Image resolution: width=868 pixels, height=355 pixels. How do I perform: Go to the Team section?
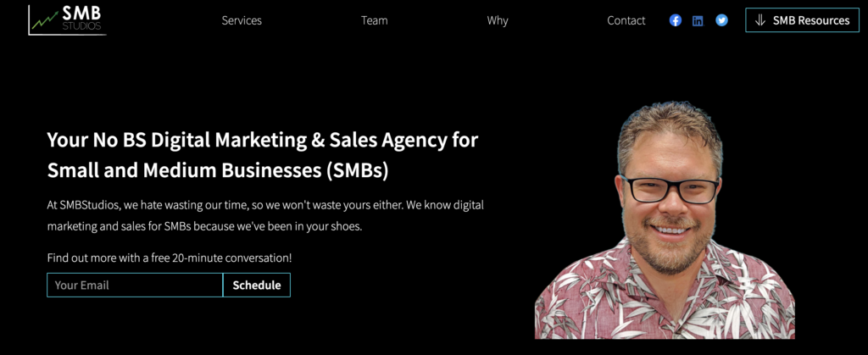coord(374,20)
